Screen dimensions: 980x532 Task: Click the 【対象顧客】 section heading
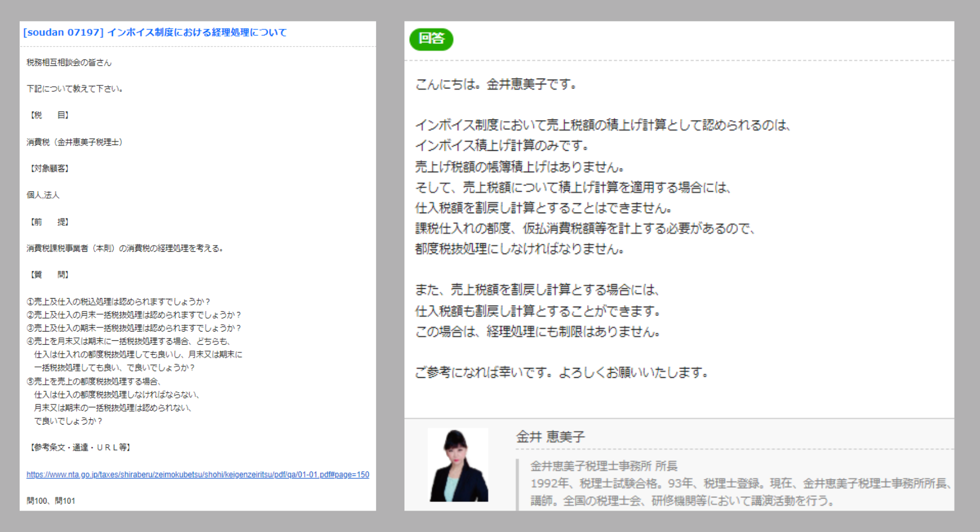tap(50, 168)
